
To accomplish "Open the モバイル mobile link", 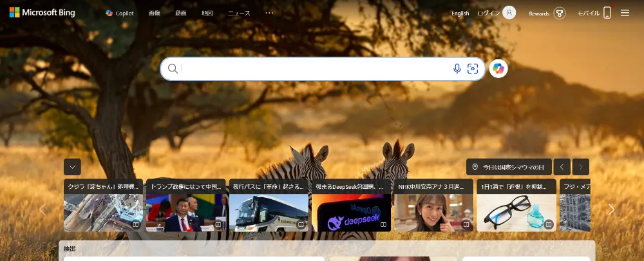I will pos(589,13).
